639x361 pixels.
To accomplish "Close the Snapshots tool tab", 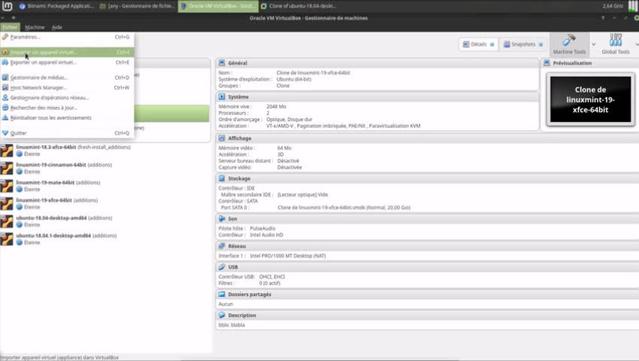I will tap(541, 44).
